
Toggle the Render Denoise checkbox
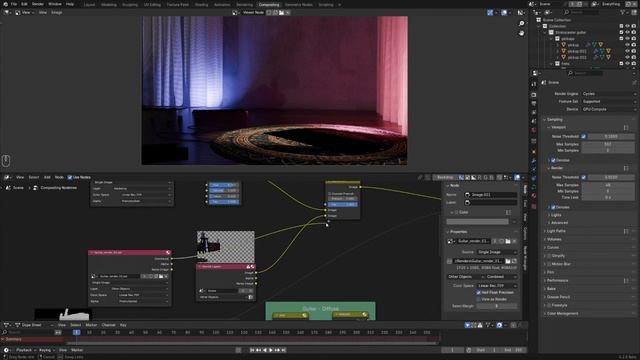[x=553, y=207]
